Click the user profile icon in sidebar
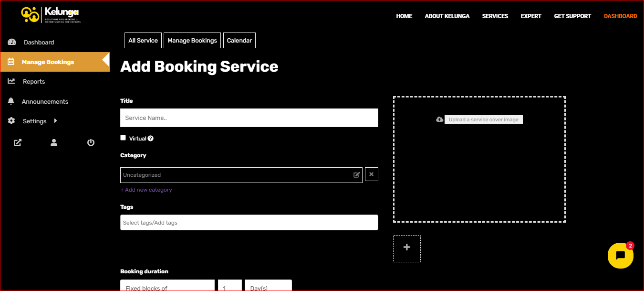The image size is (644, 291). tap(54, 142)
